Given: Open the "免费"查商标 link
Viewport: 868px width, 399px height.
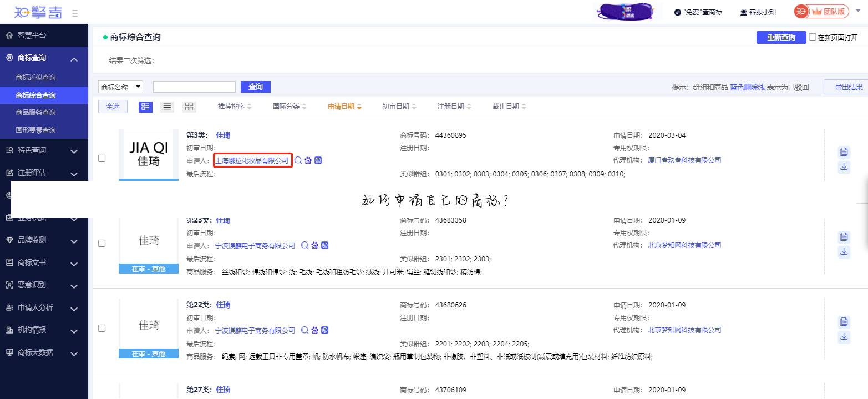Looking at the screenshot, I should [698, 12].
